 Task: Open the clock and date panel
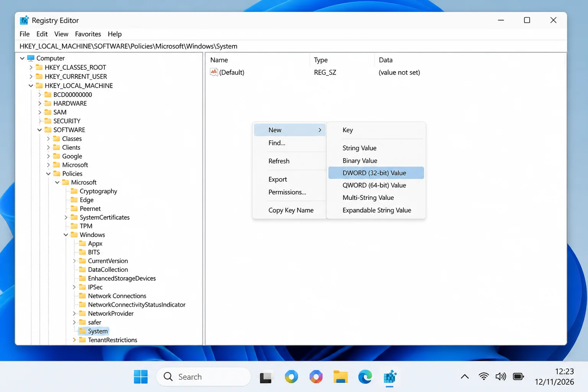click(554, 377)
